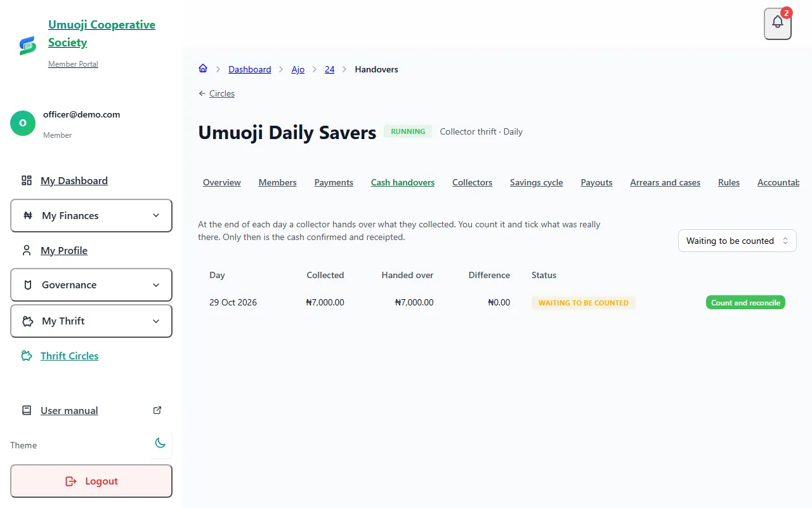812x508 pixels.
Task: Click the officer avatar circle
Action: tap(23, 123)
